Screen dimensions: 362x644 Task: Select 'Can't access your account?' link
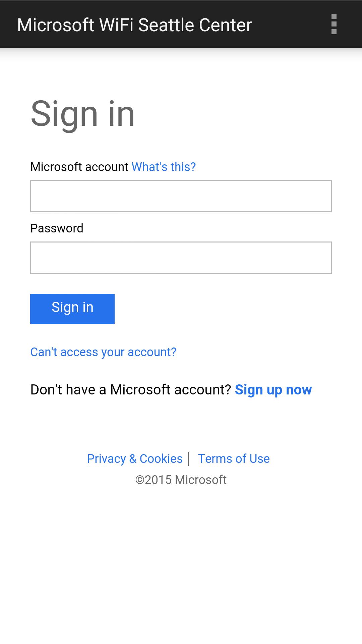[x=103, y=352]
